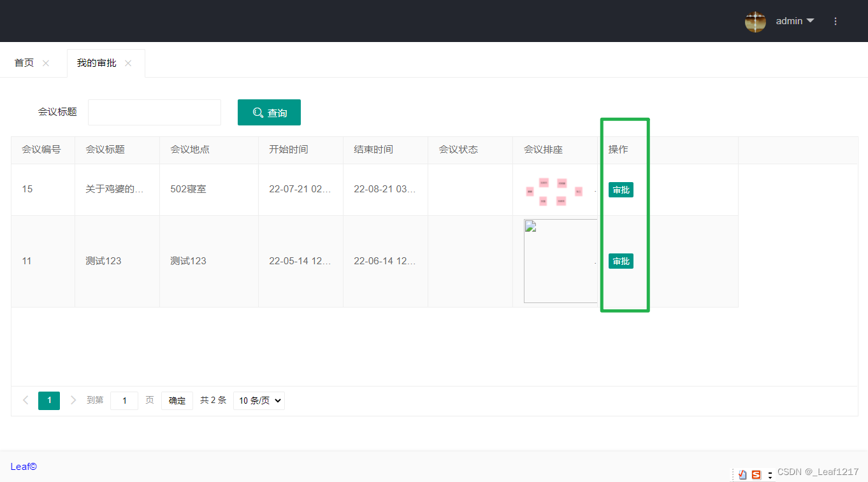Click 审批 for meeting 15
Screen dimensions: 868x482
coord(621,190)
